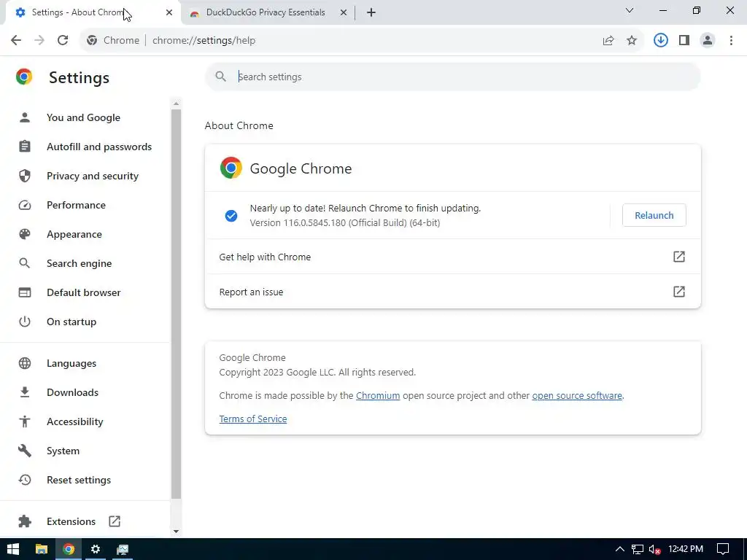Open File Explorer from the taskbar
The width and height of the screenshot is (747, 560).
(42, 549)
